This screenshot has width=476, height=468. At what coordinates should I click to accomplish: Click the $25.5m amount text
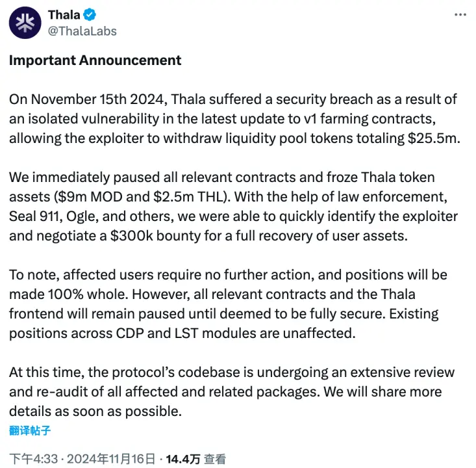(x=434, y=138)
